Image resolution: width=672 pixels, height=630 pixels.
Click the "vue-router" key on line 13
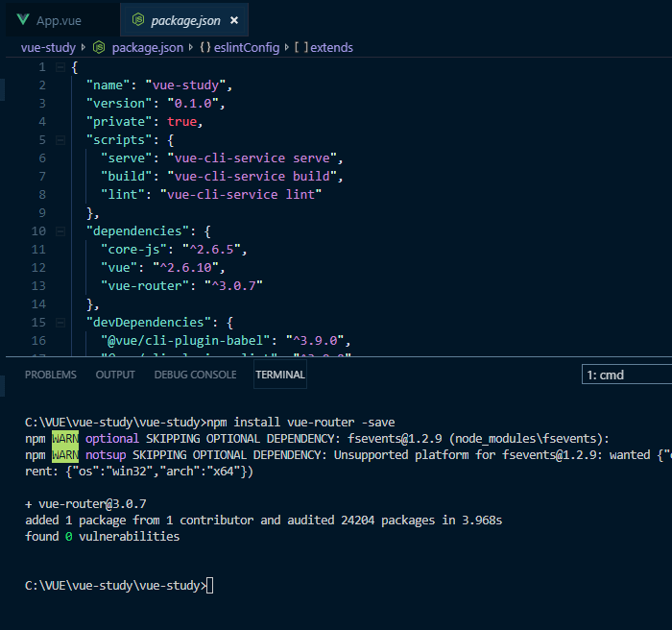(x=145, y=286)
